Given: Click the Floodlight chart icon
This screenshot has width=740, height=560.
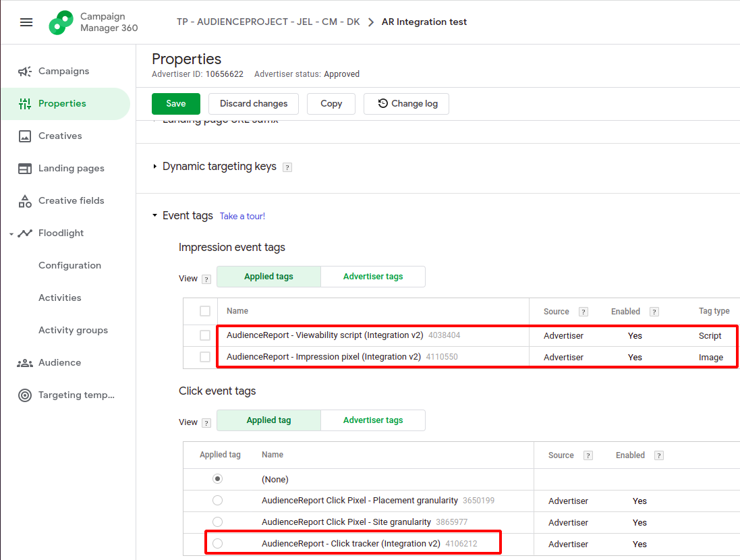Looking at the screenshot, I should 25,233.
